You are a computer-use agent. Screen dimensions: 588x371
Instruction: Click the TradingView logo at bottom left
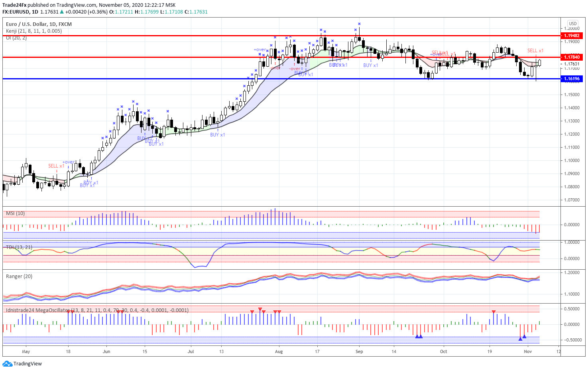point(22,363)
